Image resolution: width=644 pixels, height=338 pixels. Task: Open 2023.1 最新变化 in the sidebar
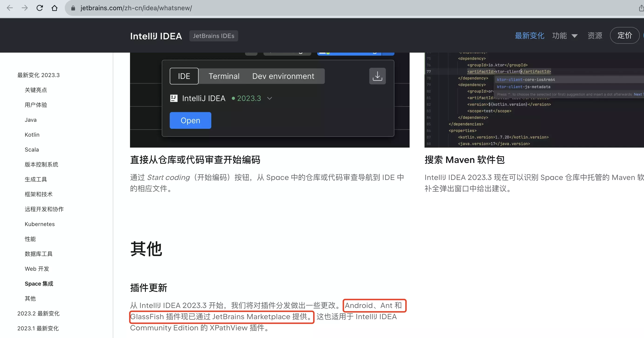tap(38, 328)
